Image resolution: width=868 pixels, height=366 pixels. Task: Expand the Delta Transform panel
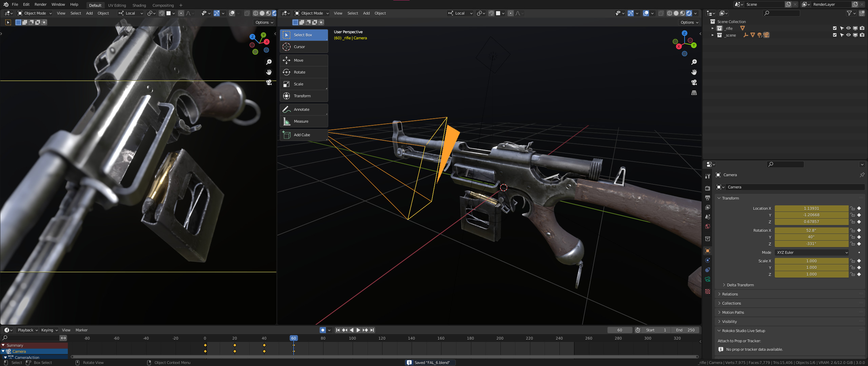click(740, 285)
